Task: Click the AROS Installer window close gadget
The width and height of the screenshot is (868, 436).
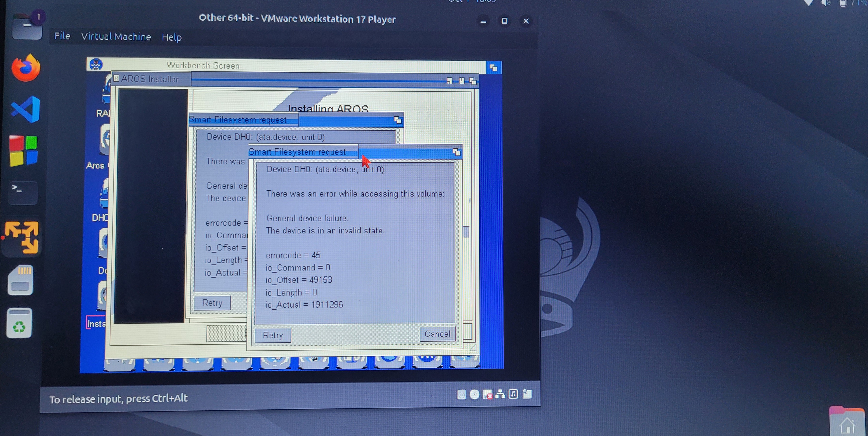Action: click(x=116, y=79)
